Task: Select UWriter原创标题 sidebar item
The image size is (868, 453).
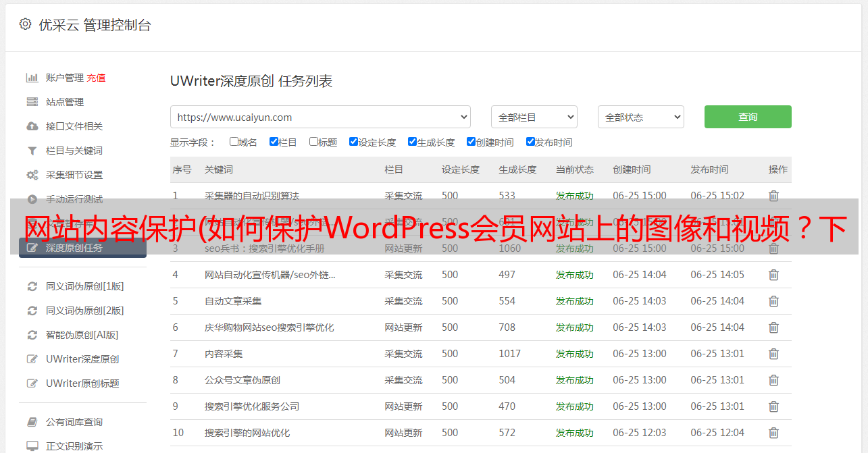Action: click(x=82, y=383)
